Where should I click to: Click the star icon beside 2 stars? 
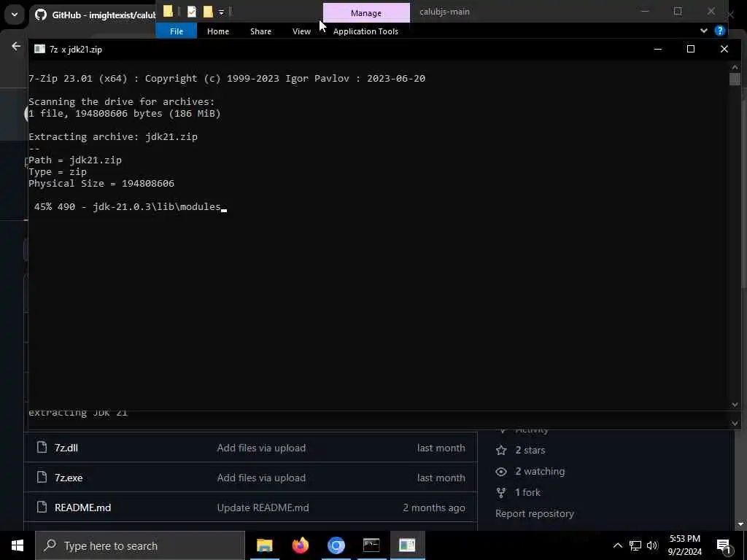pos(501,450)
